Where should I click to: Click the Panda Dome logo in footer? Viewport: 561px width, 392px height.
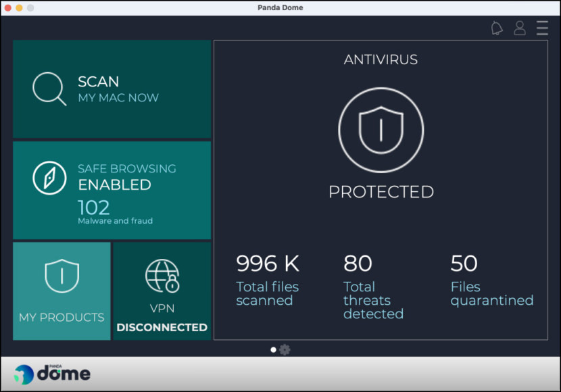[x=52, y=374]
